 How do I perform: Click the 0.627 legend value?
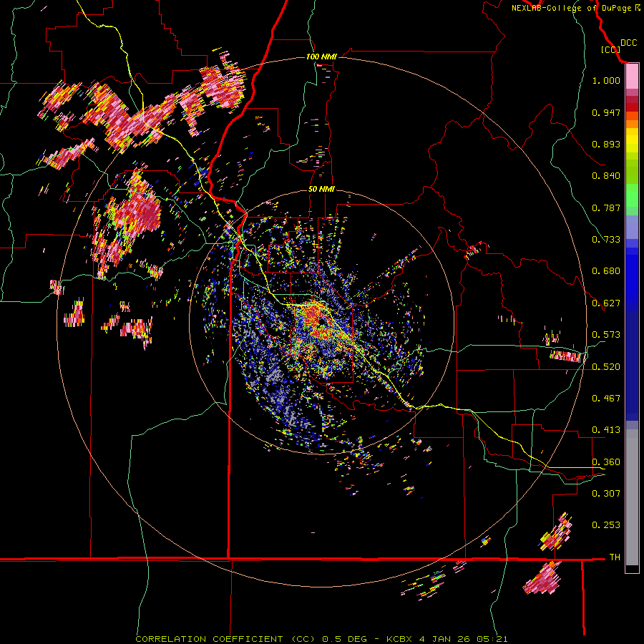pyautogui.click(x=606, y=303)
